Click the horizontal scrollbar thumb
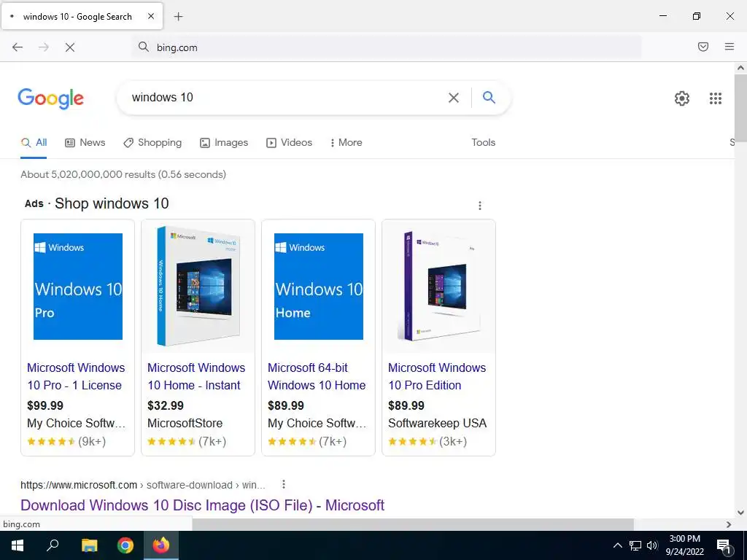This screenshot has width=747, height=560. pyautogui.click(x=413, y=524)
